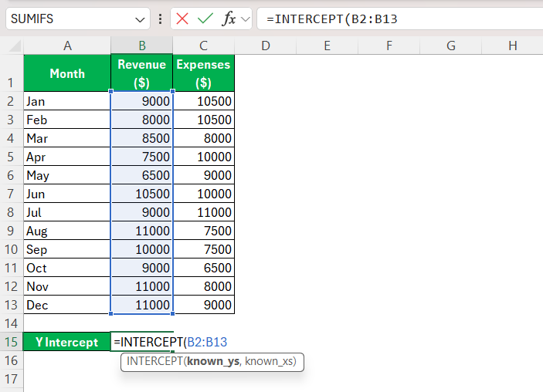This screenshot has width=543, height=392.
Task: Select row 14 header
Action: pos(12,323)
